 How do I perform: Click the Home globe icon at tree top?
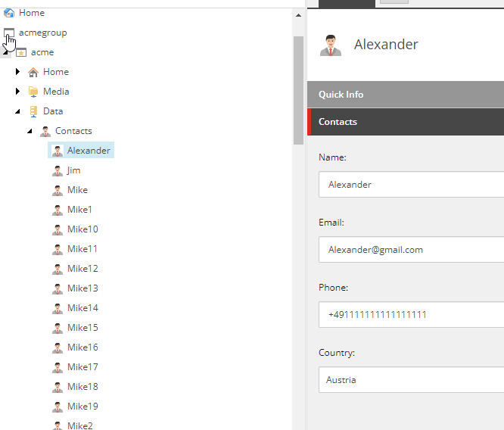point(9,13)
